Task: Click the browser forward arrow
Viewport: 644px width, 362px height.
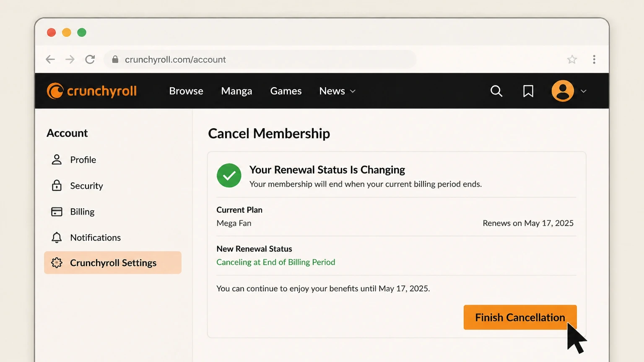Action: pyautogui.click(x=70, y=59)
